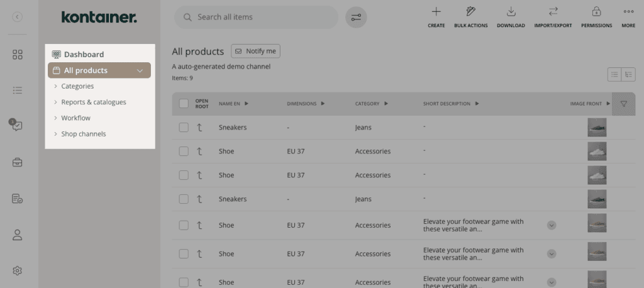644x288 pixels.
Task: Check the first Sneakers row checkbox
Action: pos(184,128)
